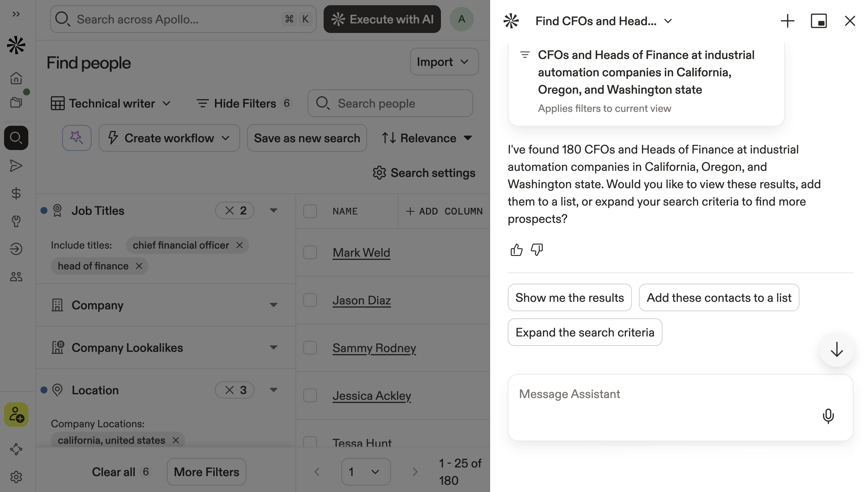The image size is (868, 492).
Task: Open the Import dropdown menu
Action: click(444, 62)
